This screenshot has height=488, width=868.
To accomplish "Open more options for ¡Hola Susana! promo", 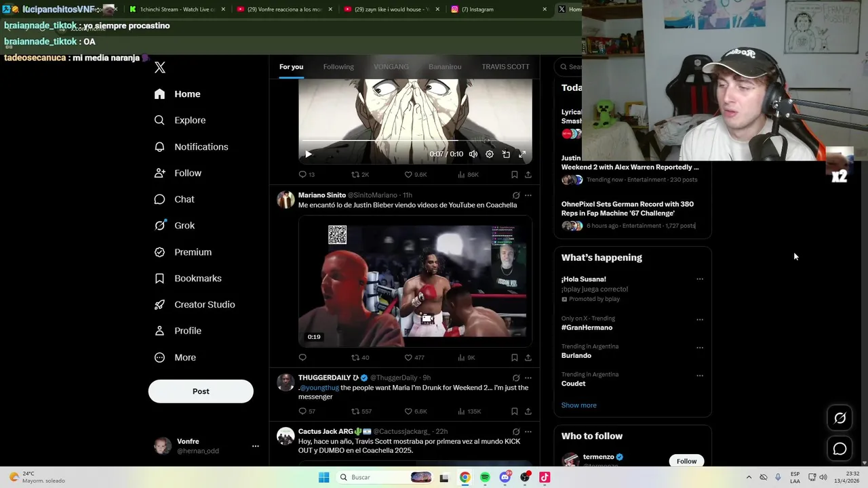I will click(700, 279).
